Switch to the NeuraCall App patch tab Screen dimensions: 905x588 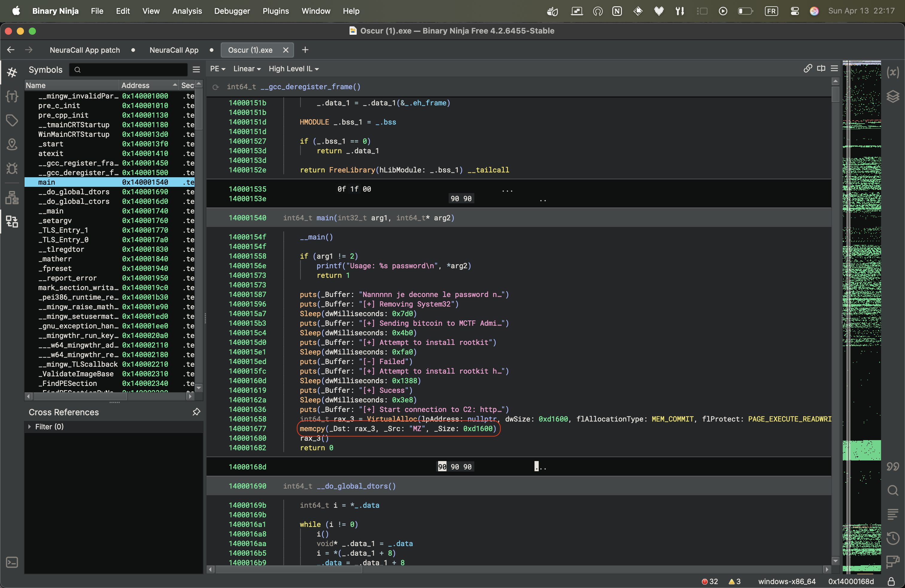pos(84,50)
